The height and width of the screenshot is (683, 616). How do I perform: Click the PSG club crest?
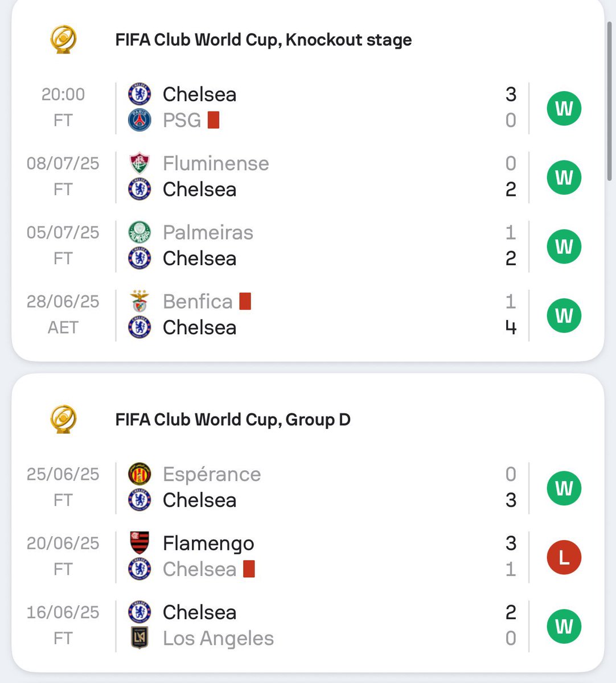(x=139, y=121)
